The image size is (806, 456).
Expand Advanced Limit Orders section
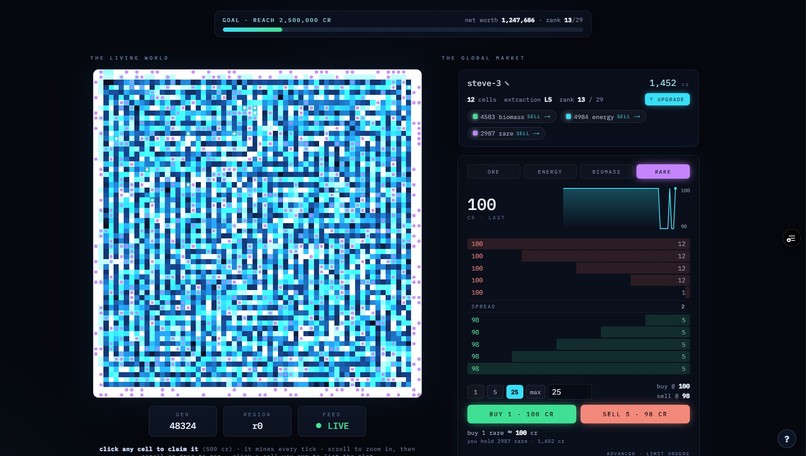click(x=648, y=453)
